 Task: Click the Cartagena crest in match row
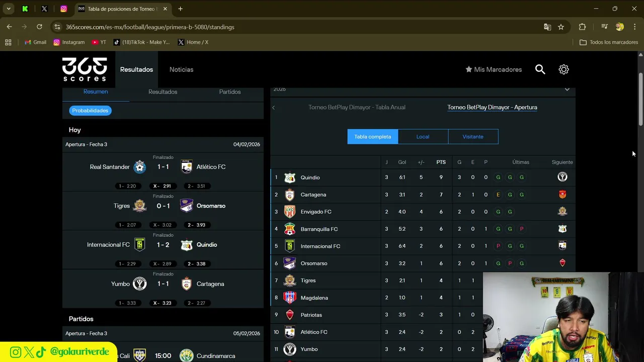click(187, 284)
